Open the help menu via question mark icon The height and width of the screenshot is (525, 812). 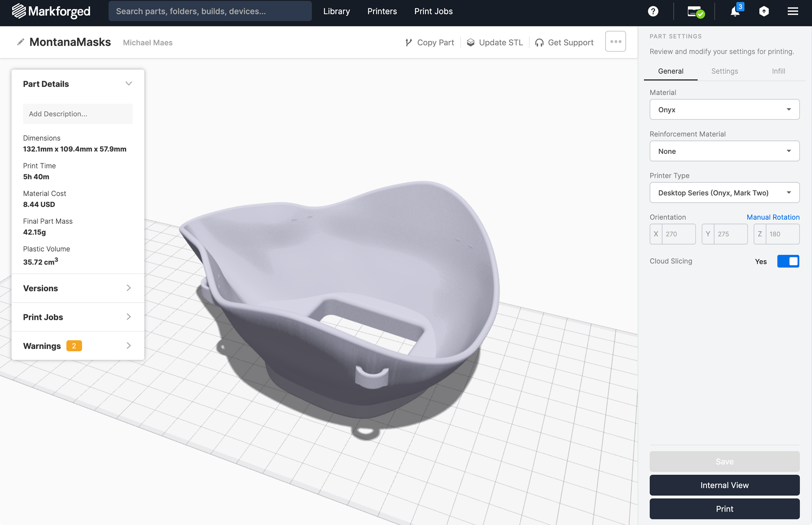click(x=653, y=11)
